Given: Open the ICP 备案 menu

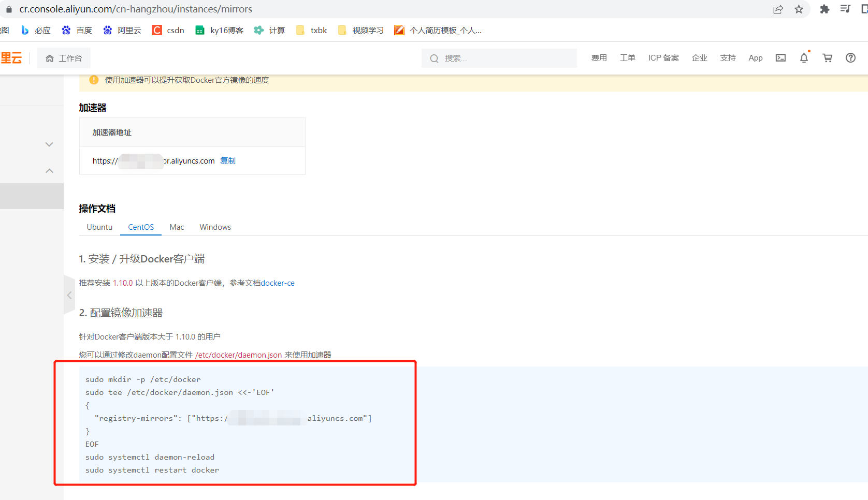Looking at the screenshot, I should click(x=663, y=58).
